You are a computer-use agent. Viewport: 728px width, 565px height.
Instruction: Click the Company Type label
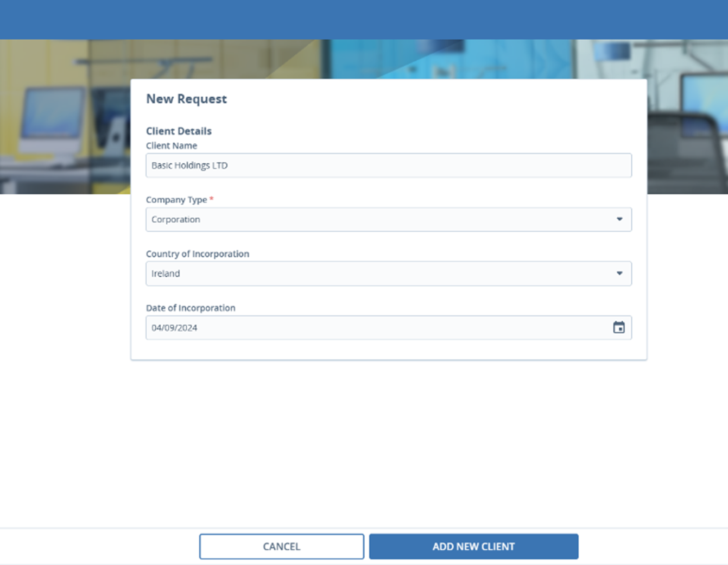pyautogui.click(x=176, y=200)
